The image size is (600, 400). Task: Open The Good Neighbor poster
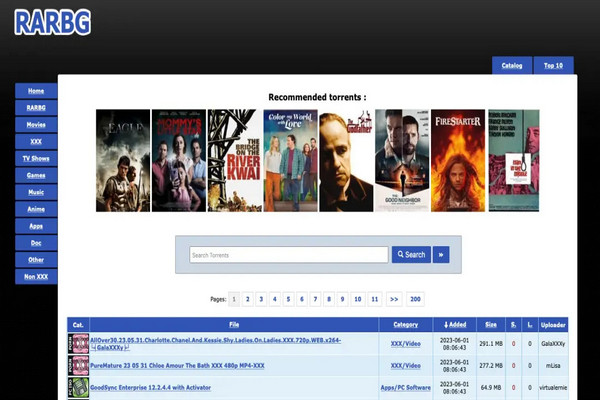point(402,160)
